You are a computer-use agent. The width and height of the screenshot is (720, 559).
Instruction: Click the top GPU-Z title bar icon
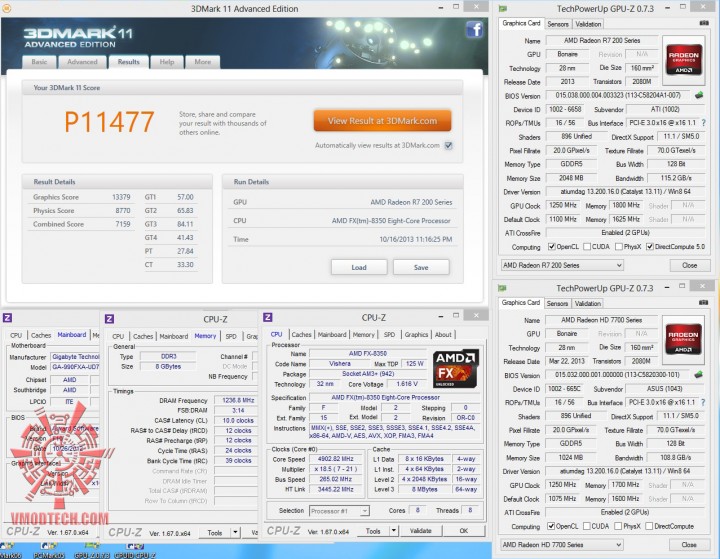(503, 9)
